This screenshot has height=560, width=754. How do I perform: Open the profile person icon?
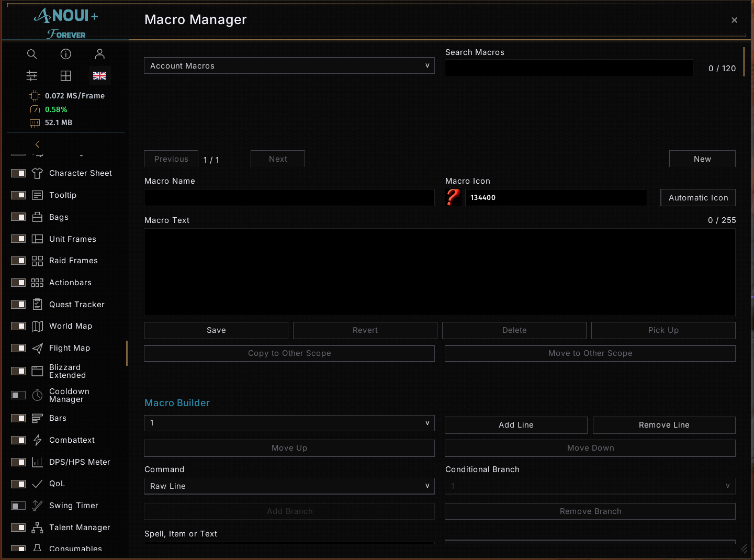pos(100,54)
